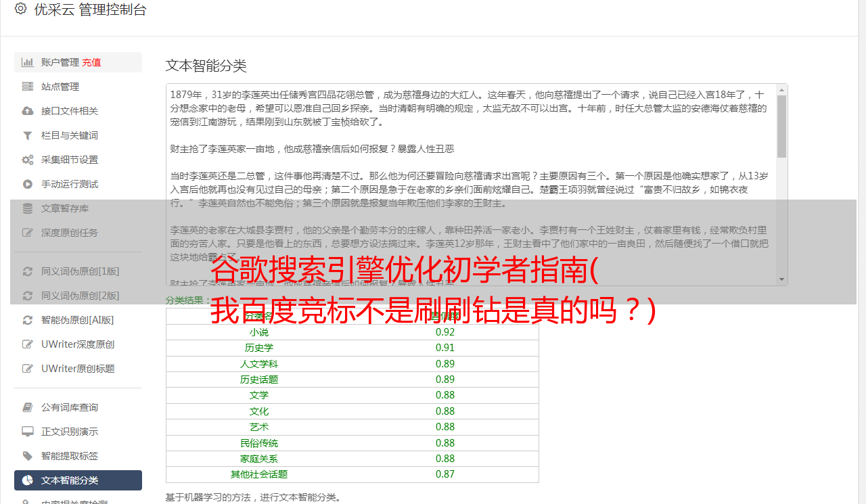This screenshot has width=866, height=504.
Task: Click the red 充值 link
Action: (x=91, y=62)
